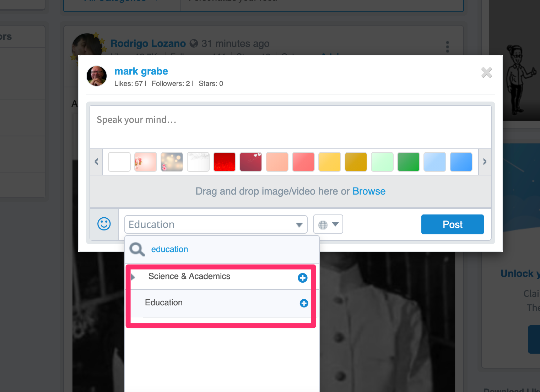Choose the light blue background swatch
Image resolution: width=540 pixels, height=392 pixels.
435,162
